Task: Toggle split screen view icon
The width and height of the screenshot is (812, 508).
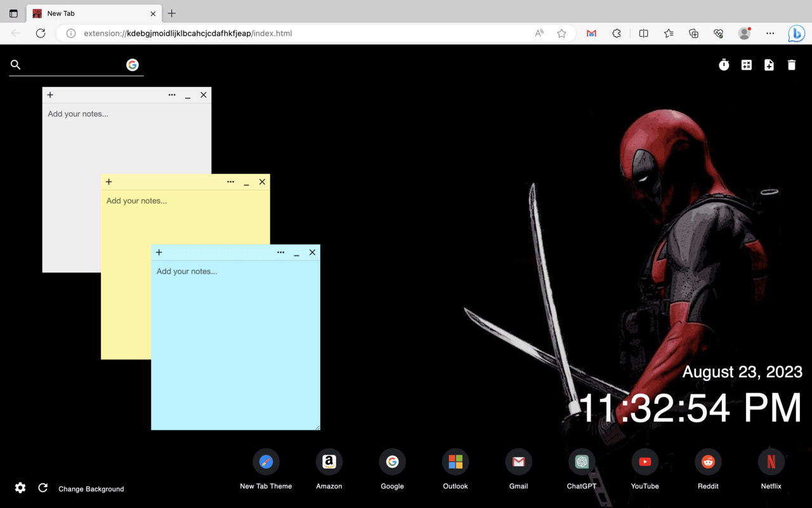Action: 643,33
